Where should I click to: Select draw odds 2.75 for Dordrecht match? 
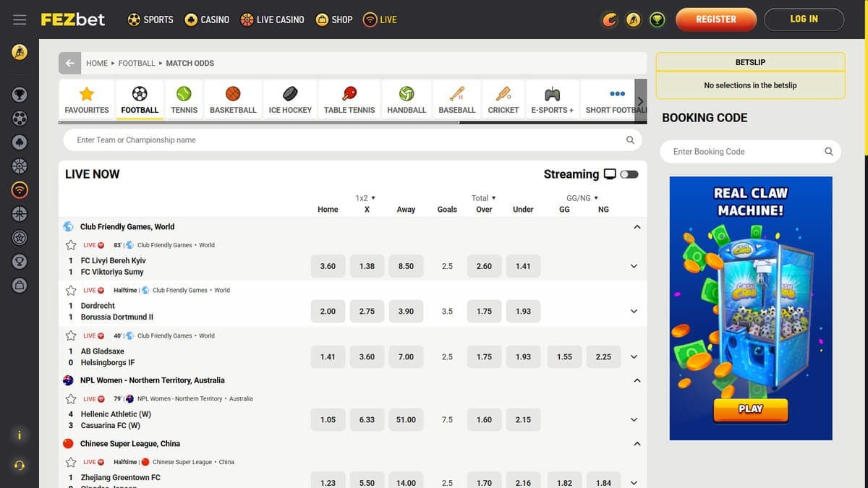(x=367, y=312)
